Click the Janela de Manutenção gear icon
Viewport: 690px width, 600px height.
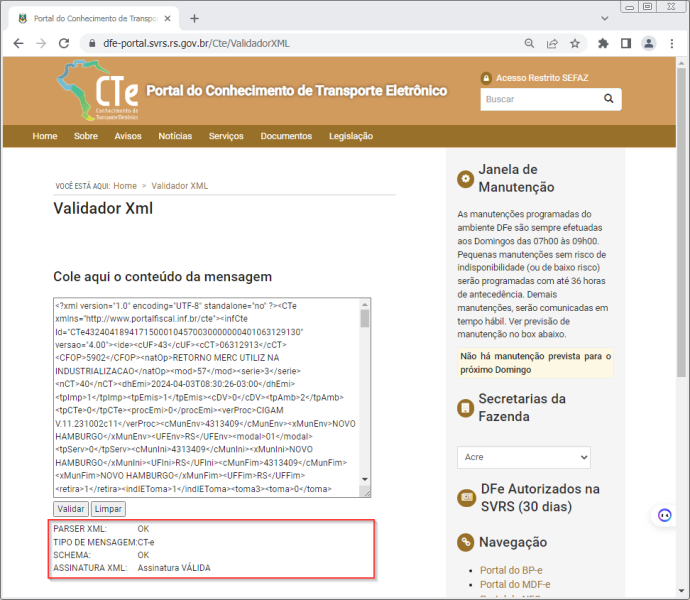coord(465,179)
